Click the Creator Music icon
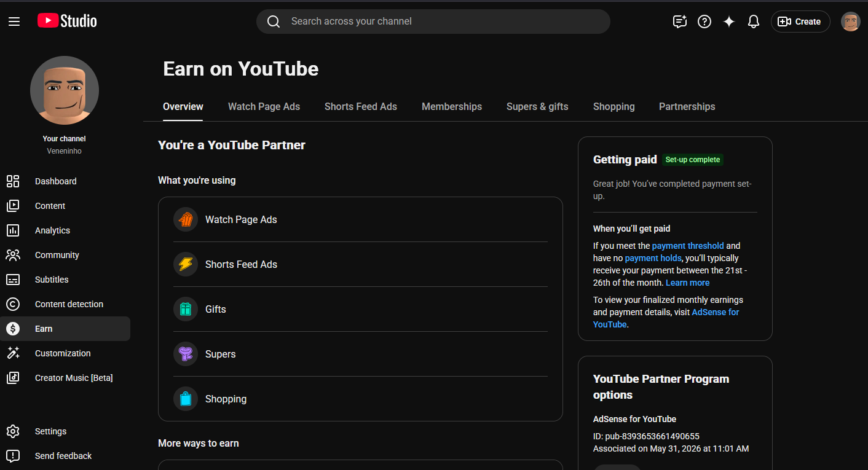868x470 pixels. tap(13, 378)
